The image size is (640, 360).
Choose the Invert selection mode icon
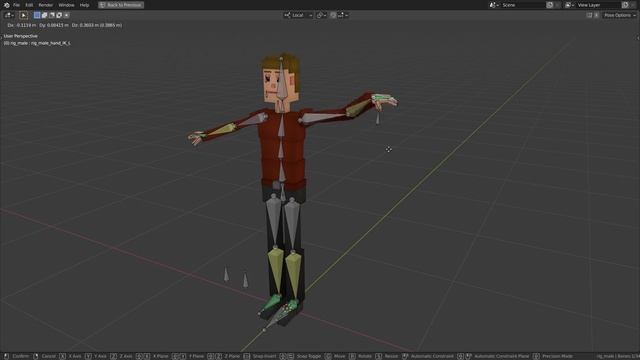click(59, 15)
